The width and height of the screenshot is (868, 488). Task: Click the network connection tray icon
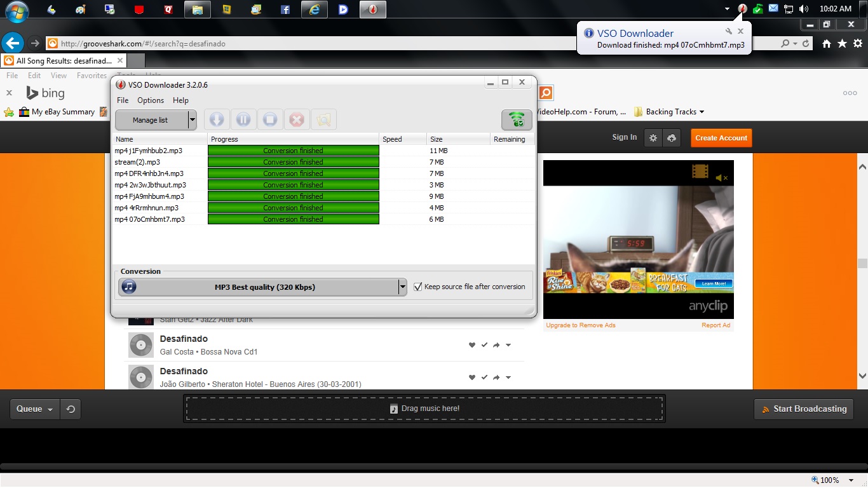coord(789,9)
